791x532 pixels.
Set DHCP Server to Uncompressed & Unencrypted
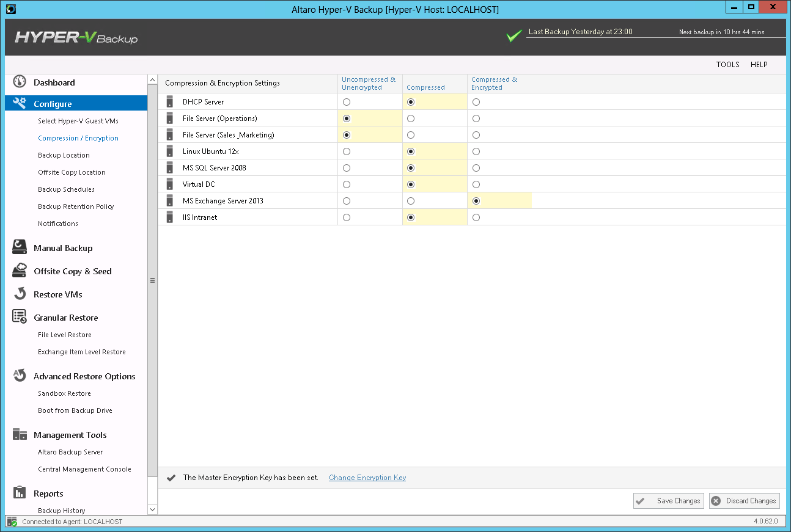coord(347,102)
